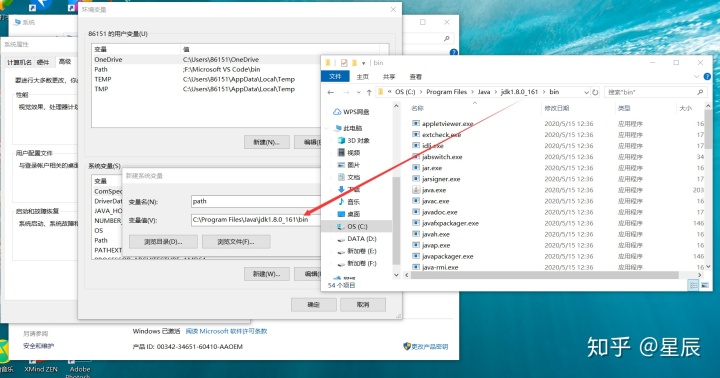This screenshot has width=720, height=378.
Task: Switch to 高级 tab in System Properties
Action: (x=65, y=62)
